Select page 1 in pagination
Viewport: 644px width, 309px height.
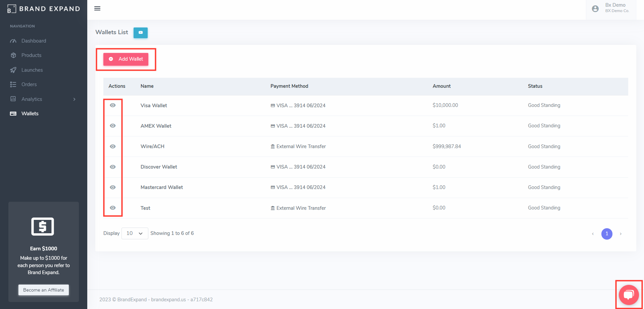(607, 234)
